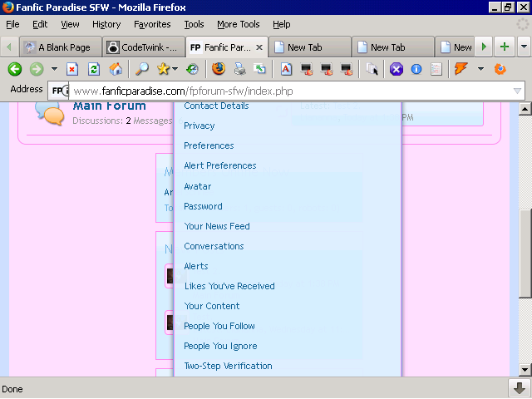Click the Main Forum speech bubbles icon
Viewport: 532px width, 399px height.
coord(50,113)
